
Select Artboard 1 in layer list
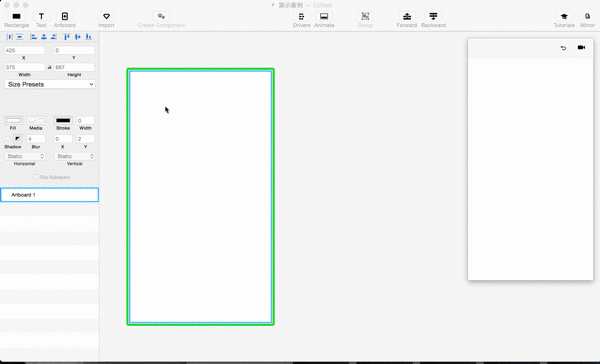pyautogui.click(x=49, y=195)
